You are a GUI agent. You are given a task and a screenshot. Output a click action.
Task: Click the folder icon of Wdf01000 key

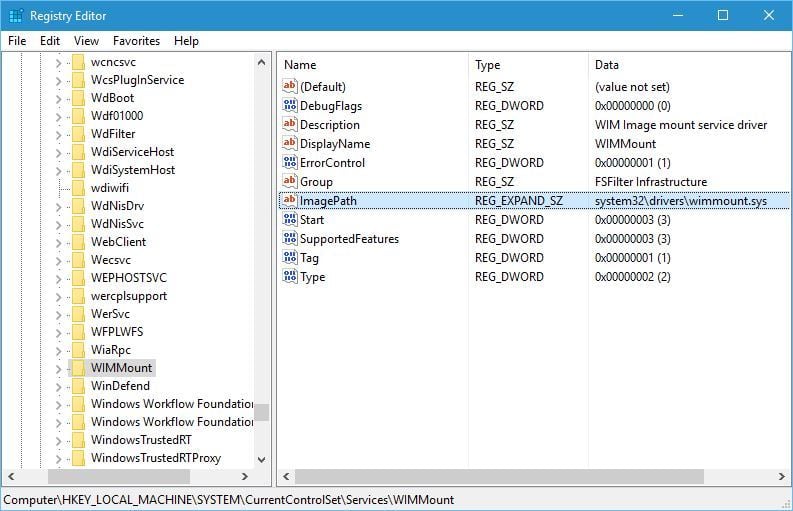78,115
